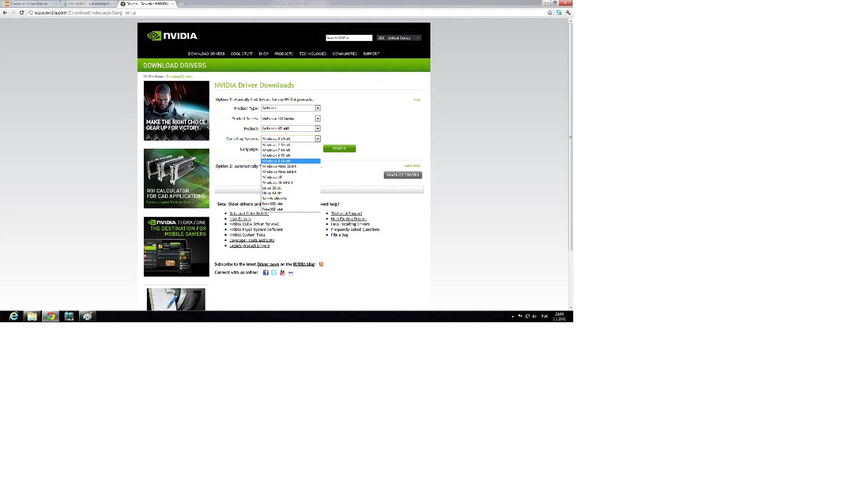This screenshot has width=868, height=488.
Task: Collapse the Operating System dropdown arrow
Action: coord(317,139)
